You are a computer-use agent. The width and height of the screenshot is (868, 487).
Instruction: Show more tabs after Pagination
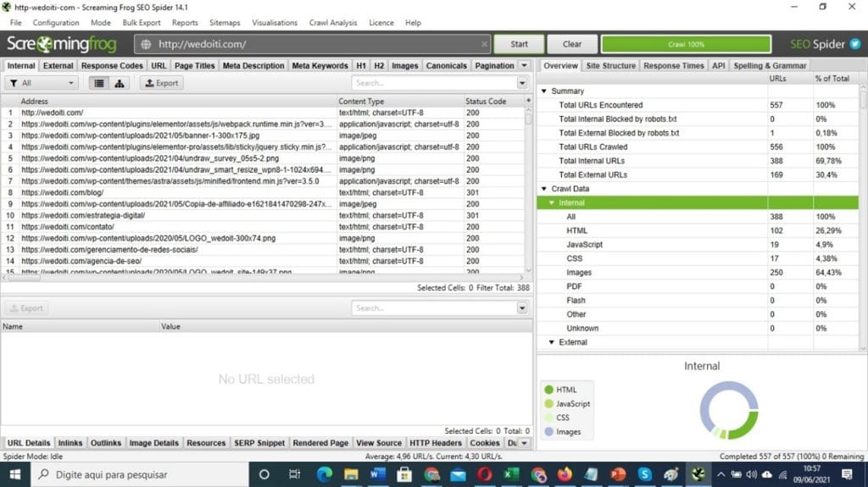(x=524, y=65)
